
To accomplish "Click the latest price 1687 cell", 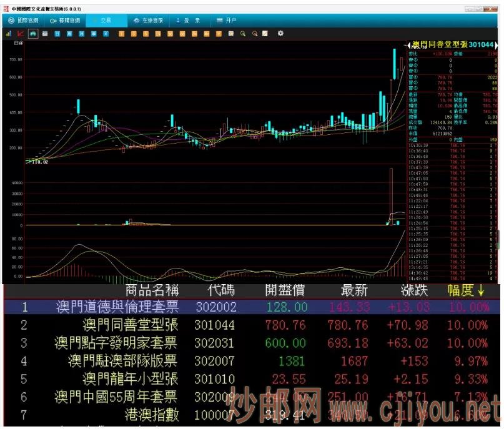I will point(354,361).
